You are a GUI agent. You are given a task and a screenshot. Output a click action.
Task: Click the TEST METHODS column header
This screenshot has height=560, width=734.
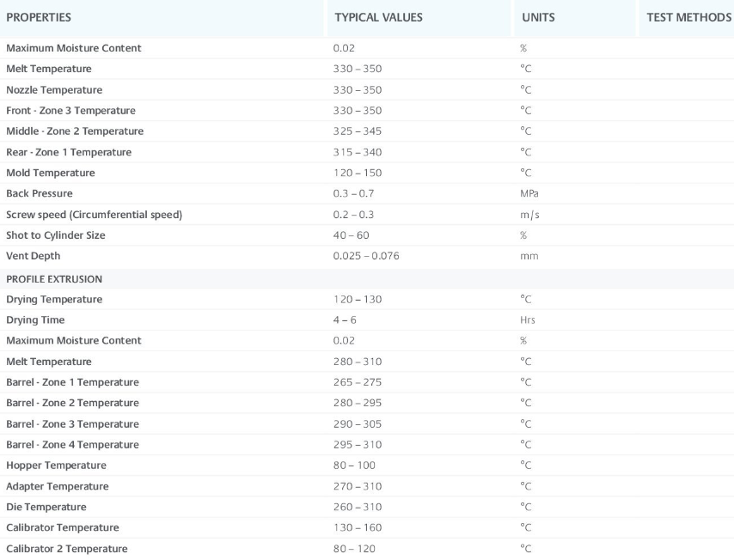click(x=688, y=17)
